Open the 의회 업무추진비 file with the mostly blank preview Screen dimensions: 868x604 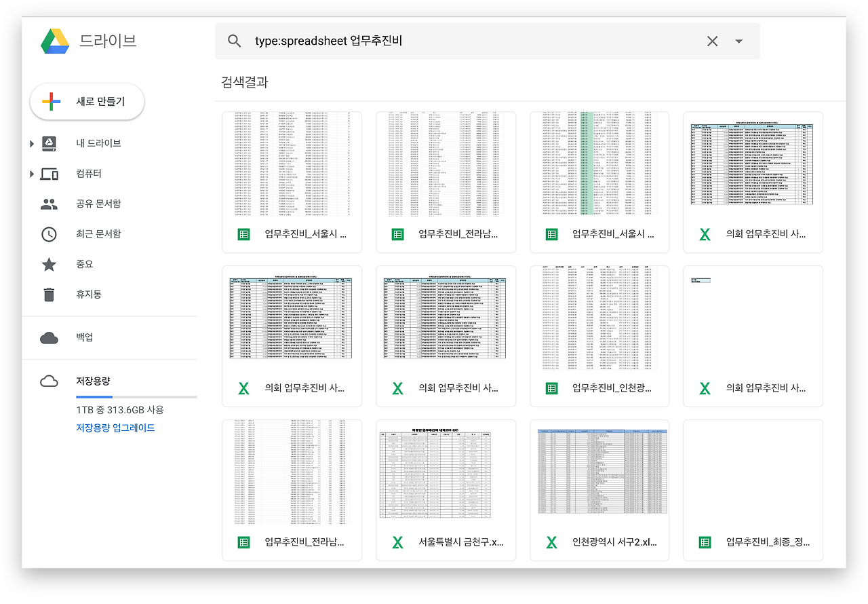pos(753,319)
